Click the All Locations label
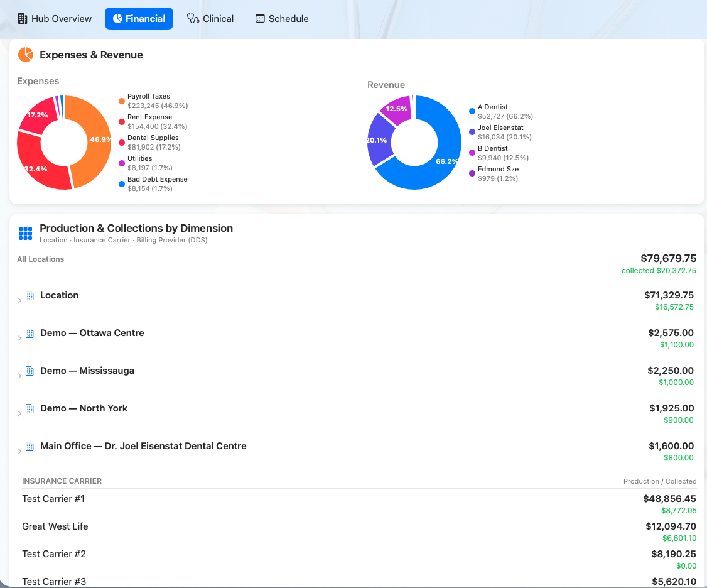Viewport: 707px width, 588px height. [41, 259]
